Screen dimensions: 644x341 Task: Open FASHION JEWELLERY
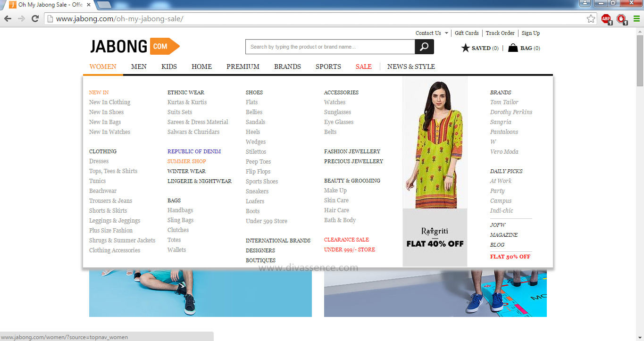(352, 151)
